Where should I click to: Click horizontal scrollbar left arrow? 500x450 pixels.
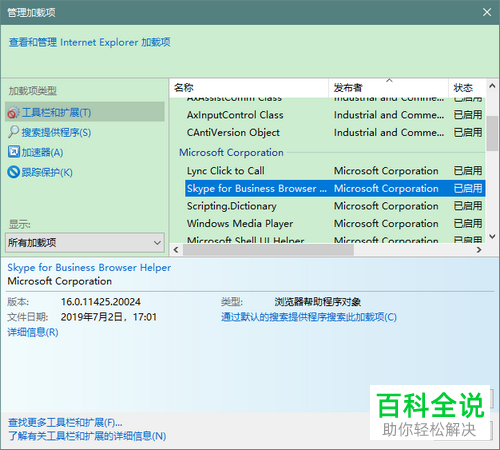pos(176,250)
